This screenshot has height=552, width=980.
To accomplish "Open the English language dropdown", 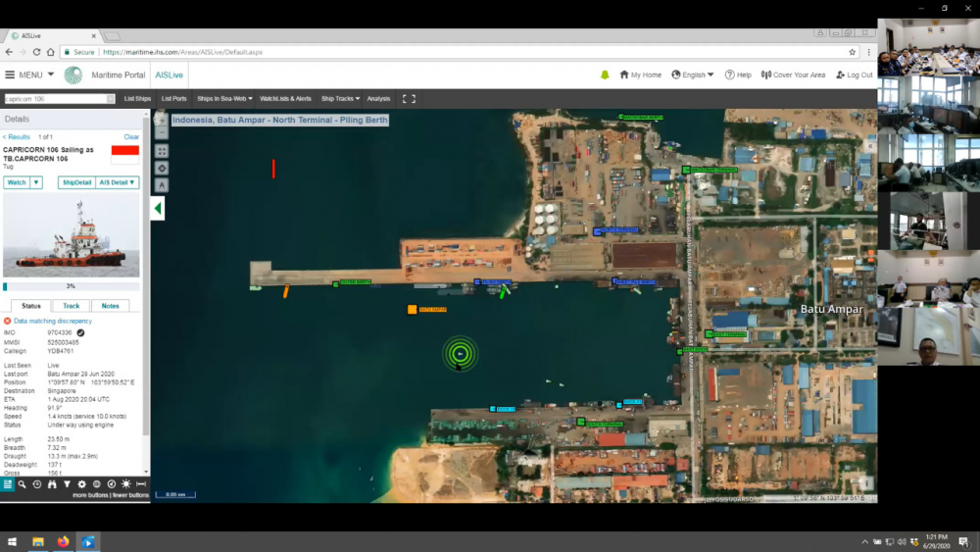I will (x=693, y=75).
